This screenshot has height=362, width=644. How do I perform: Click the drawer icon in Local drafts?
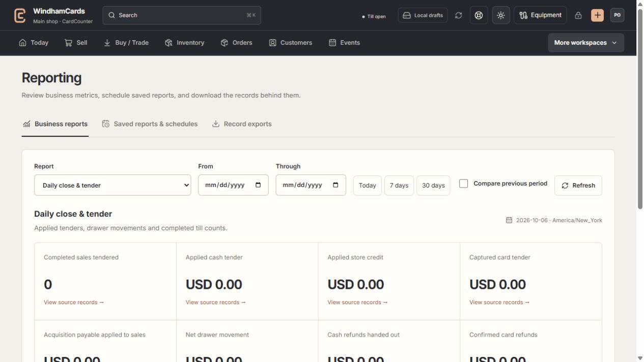[407, 15]
